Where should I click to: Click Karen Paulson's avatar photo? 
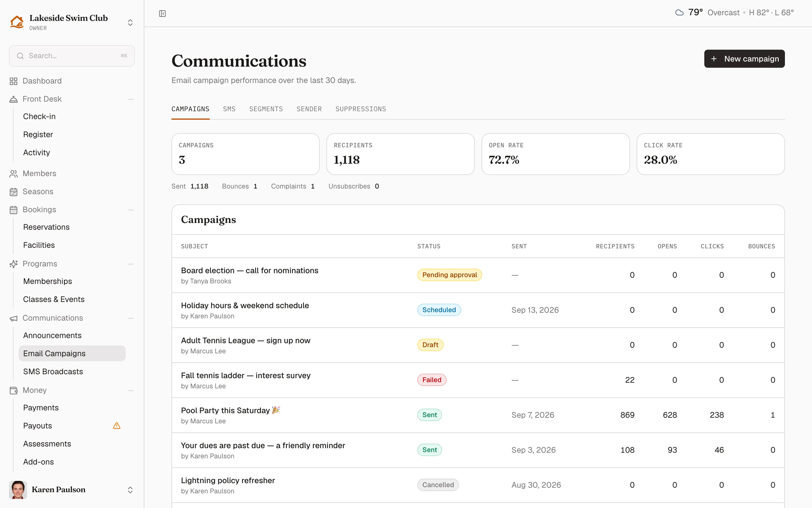click(18, 490)
